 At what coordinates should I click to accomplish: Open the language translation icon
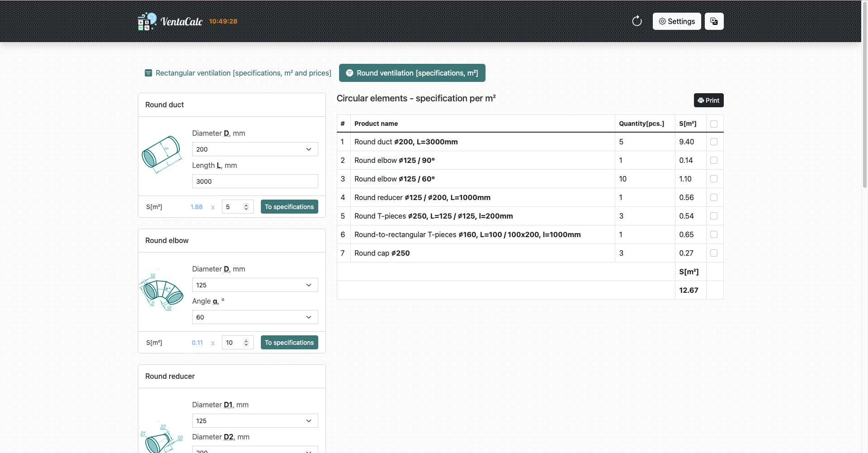714,21
